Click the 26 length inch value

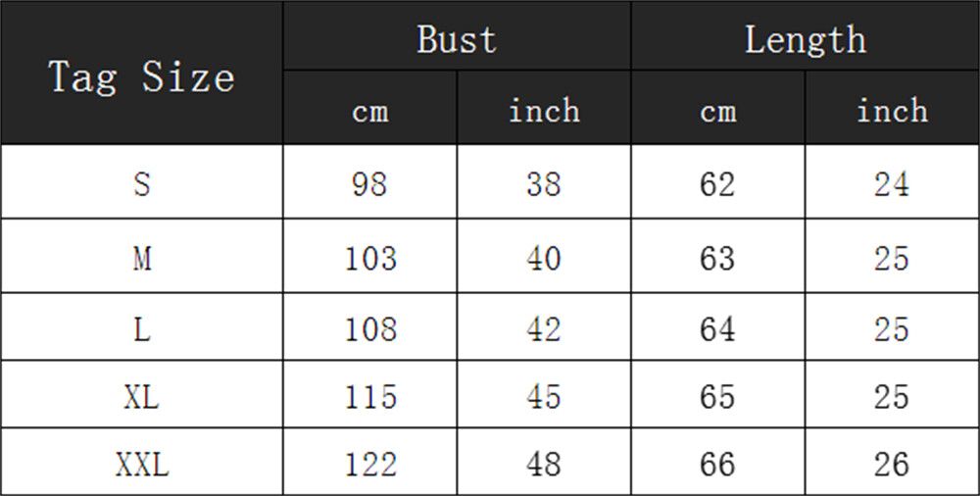[x=892, y=463]
